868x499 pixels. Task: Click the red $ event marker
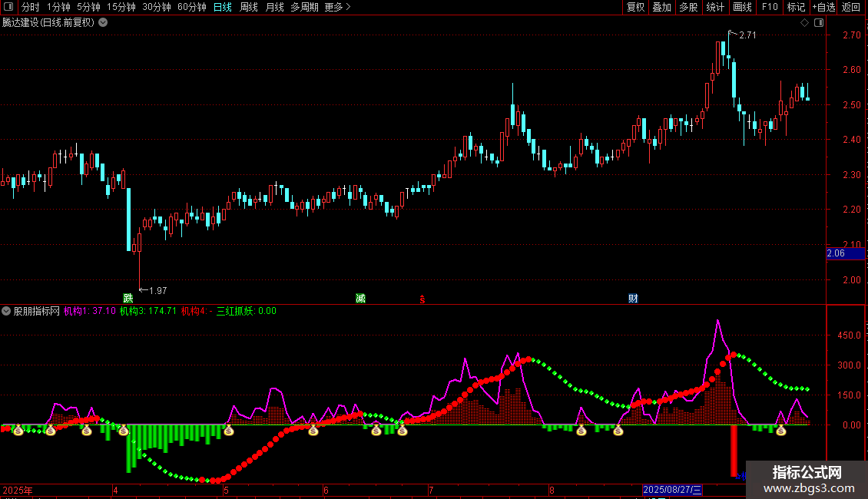pyautogui.click(x=422, y=299)
